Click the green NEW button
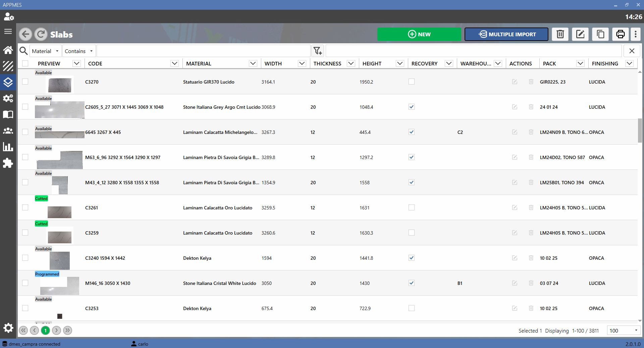The image size is (644, 348). pos(419,34)
